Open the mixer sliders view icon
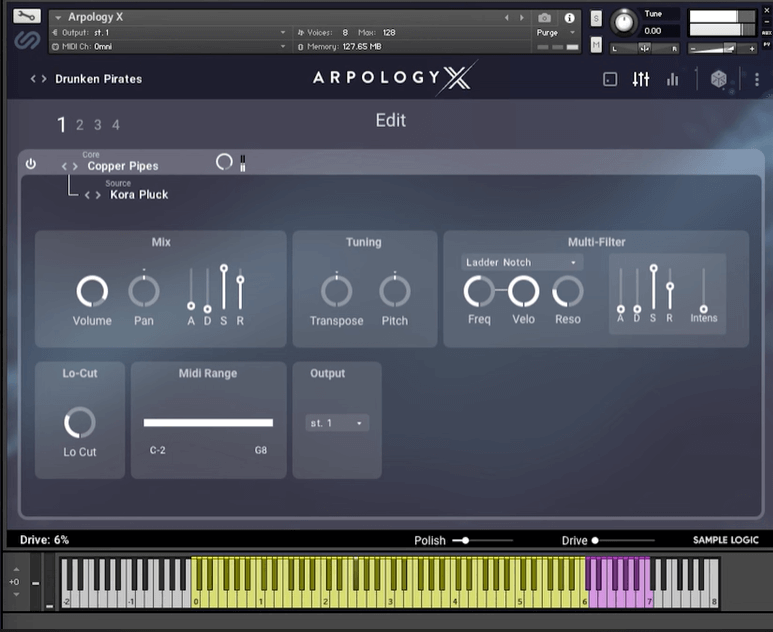The height and width of the screenshot is (632, 773). (x=641, y=79)
